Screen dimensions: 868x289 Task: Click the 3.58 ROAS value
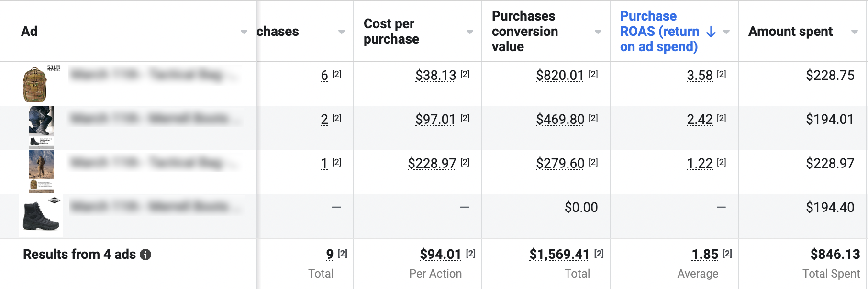[x=700, y=76]
